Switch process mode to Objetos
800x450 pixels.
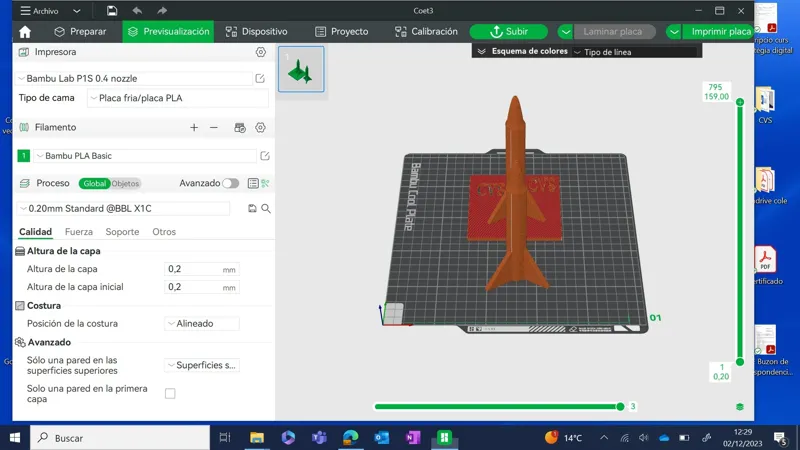coord(125,183)
